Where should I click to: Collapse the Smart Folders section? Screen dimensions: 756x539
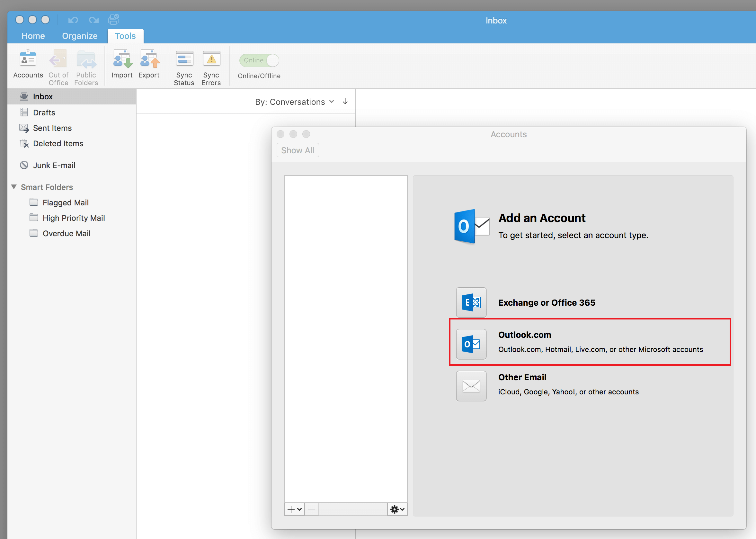pos(14,187)
